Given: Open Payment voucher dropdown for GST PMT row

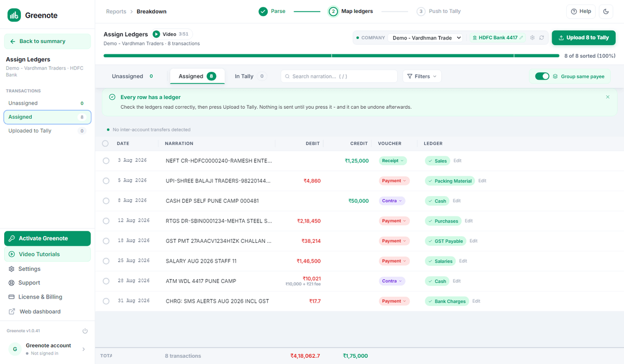Looking at the screenshot, I should click(394, 241).
